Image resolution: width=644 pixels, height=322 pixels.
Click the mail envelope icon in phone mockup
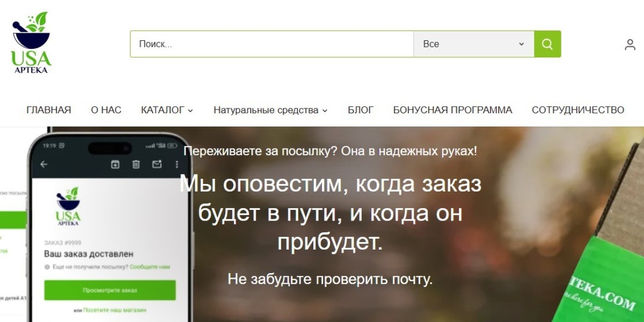click(x=157, y=164)
